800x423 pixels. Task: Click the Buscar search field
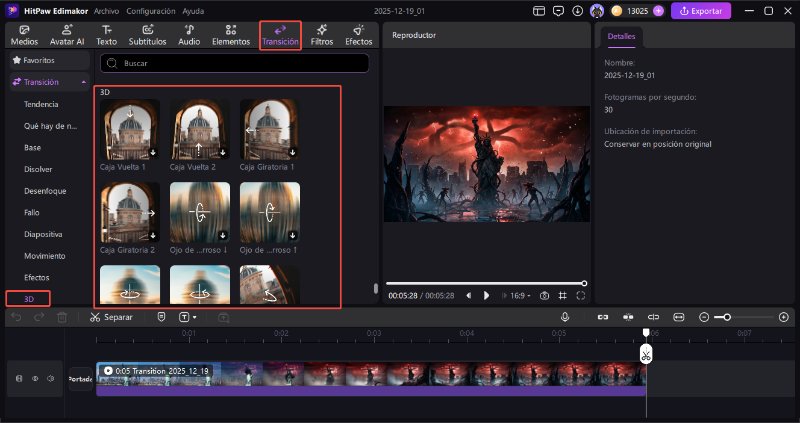pos(234,63)
